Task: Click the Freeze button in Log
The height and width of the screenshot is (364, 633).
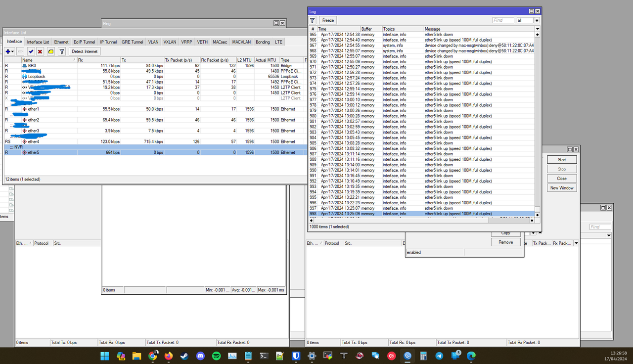Action: [x=328, y=20]
